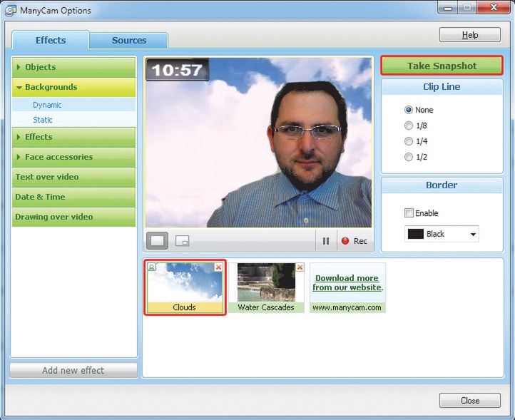Open Text over video section

click(x=73, y=177)
